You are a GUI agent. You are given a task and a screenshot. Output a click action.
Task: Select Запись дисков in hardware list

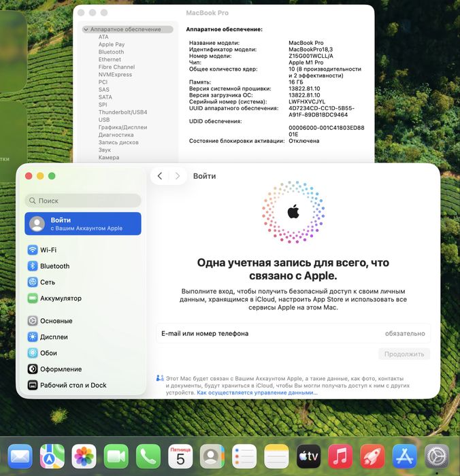118,142
